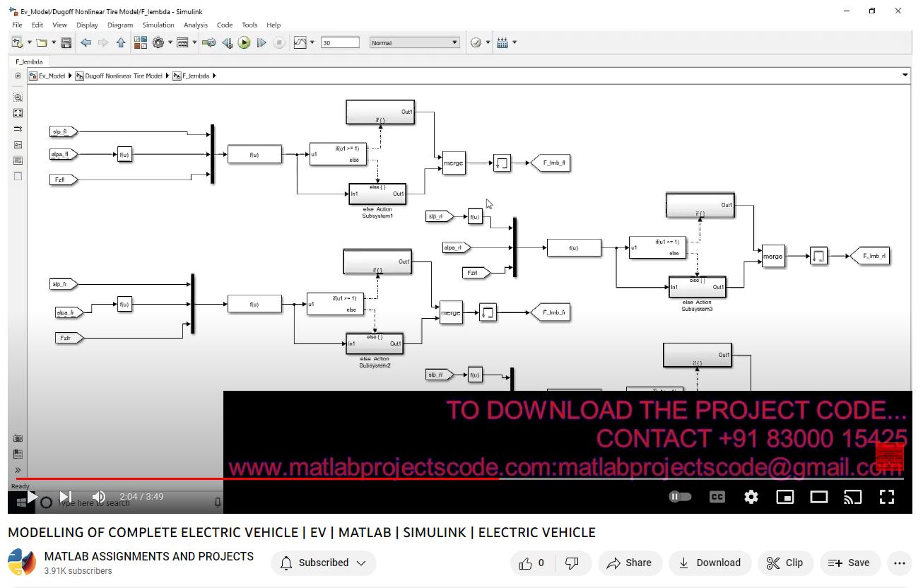This screenshot has height=588, width=923.
Task: Open the Diagram menu
Action: [x=120, y=25]
